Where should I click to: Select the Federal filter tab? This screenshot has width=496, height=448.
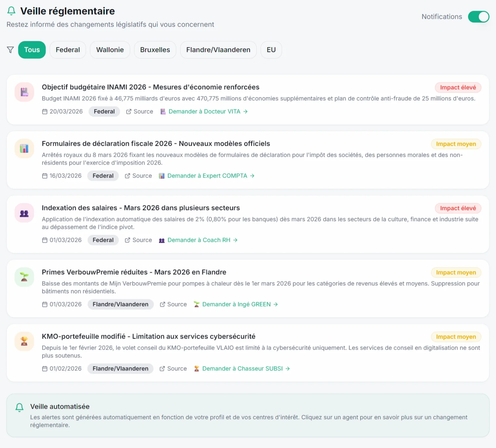click(x=68, y=50)
